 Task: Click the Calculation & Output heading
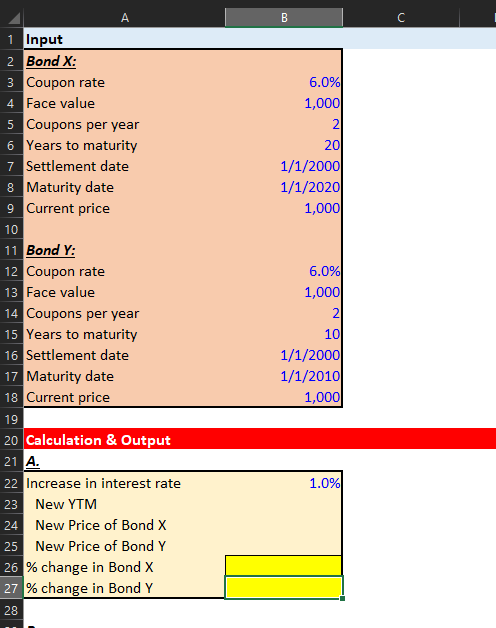tap(98, 440)
